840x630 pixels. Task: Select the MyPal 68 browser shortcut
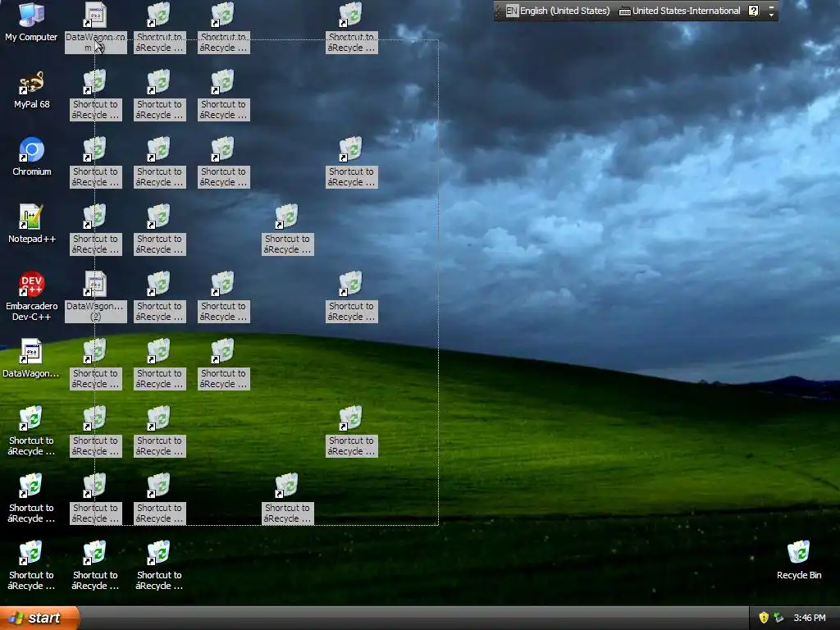click(x=32, y=89)
